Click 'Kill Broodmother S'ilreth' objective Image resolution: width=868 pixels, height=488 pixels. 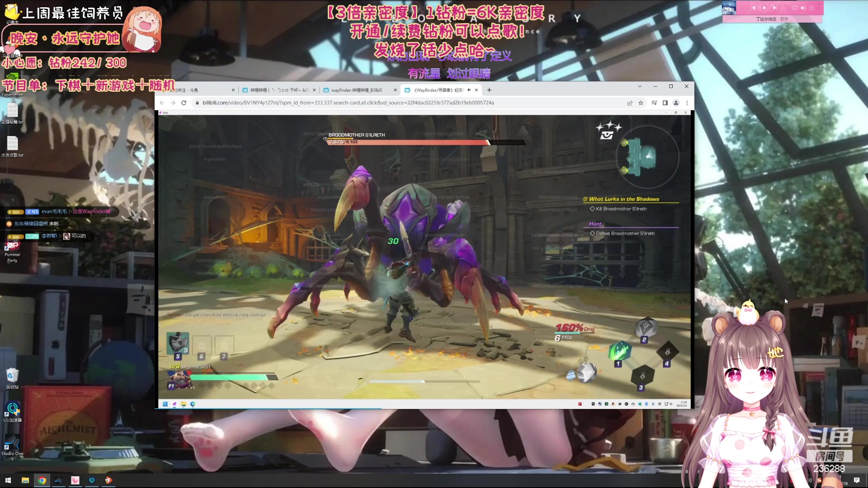pyautogui.click(x=621, y=209)
